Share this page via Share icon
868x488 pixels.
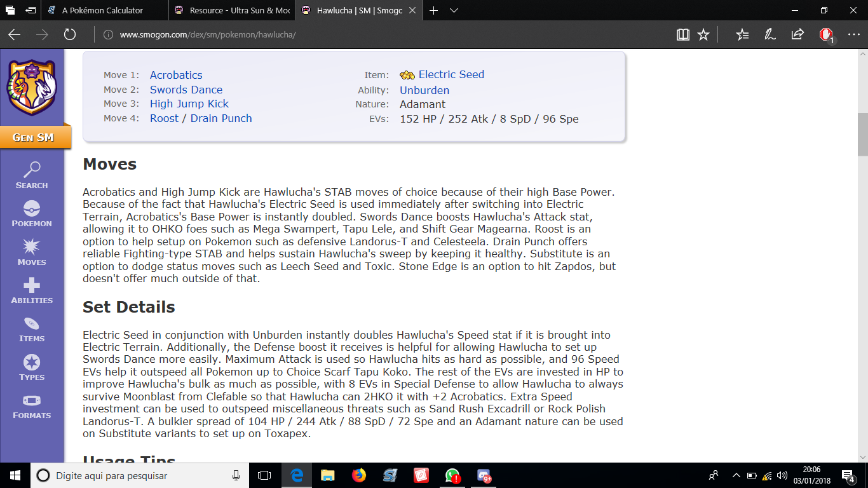click(x=797, y=34)
